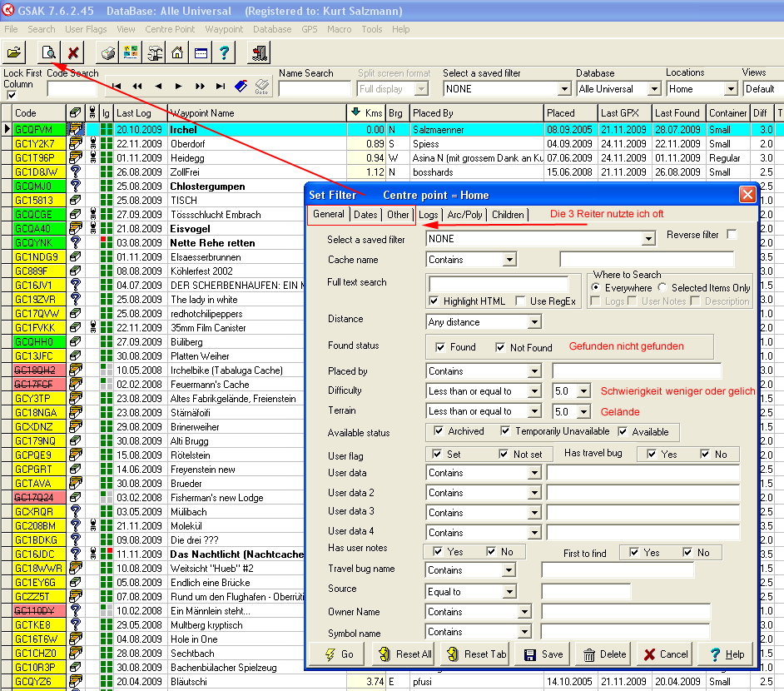Click the exit door toolbar icon

tap(259, 52)
